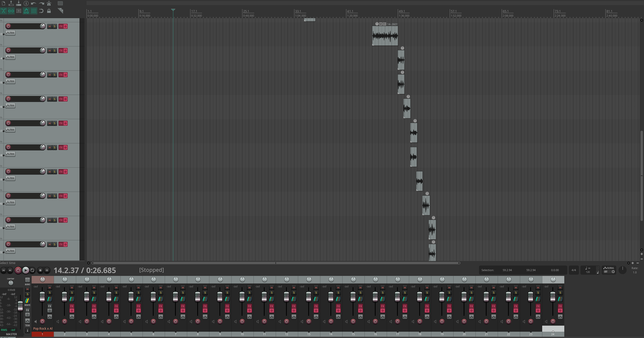Click the New Project file icon

coord(4,3)
